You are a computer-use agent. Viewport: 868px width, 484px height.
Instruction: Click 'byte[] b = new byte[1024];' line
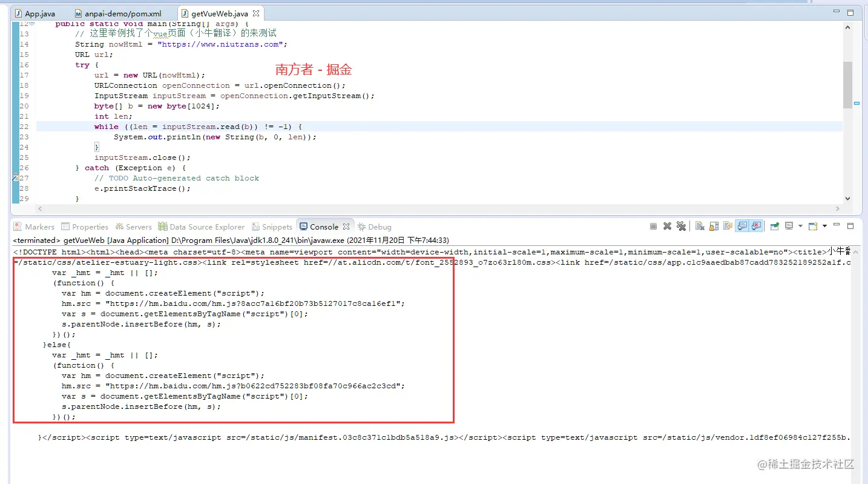[x=157, y=106]
